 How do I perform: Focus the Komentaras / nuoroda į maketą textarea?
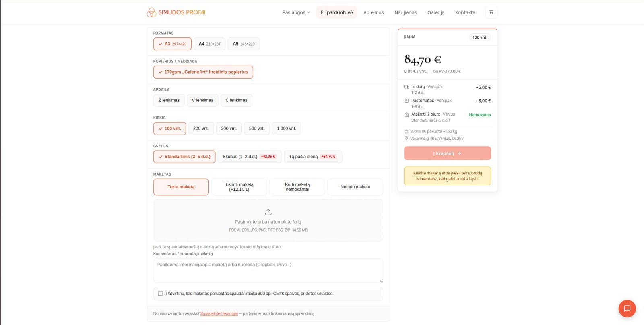(268, 270)
